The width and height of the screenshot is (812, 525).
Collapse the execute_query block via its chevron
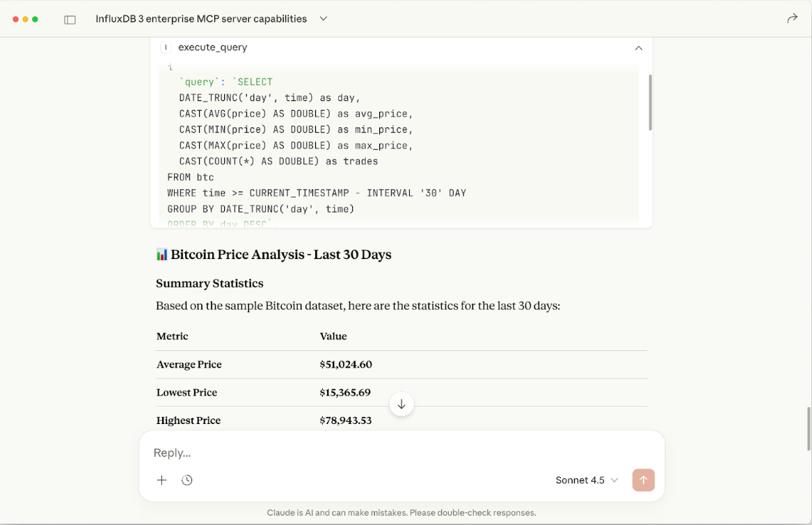[638, 48]
